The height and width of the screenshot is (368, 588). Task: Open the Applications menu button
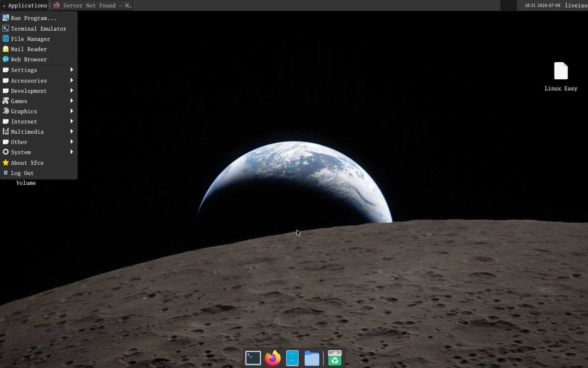coord(24,5)
